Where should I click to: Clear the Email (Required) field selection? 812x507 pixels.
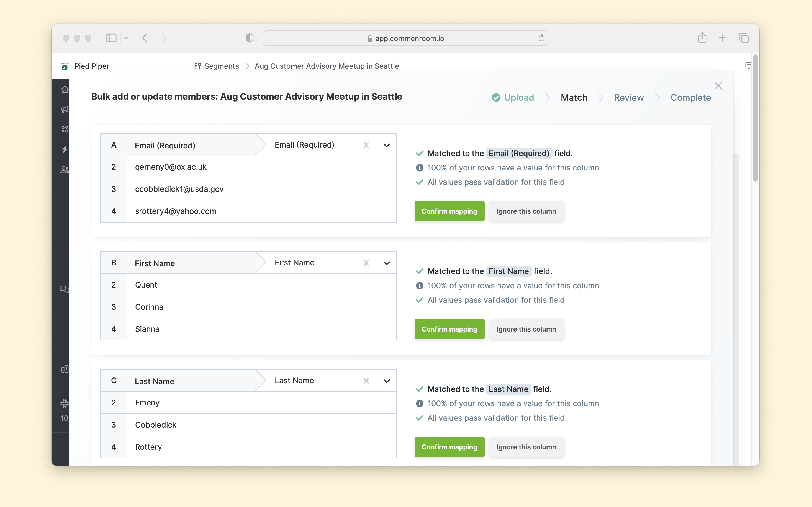click(x=366, y=145)
